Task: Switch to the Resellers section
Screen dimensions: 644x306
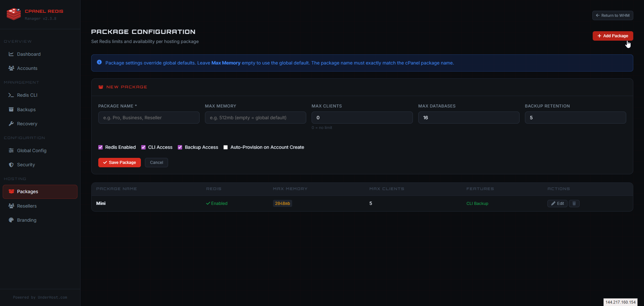Action: 11,206
